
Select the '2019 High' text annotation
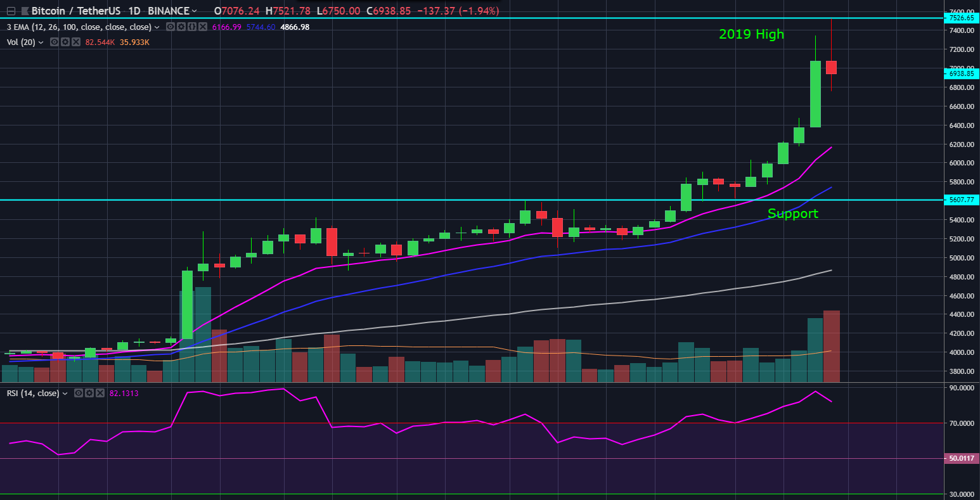pyautogui.click(x=751, y=34)
